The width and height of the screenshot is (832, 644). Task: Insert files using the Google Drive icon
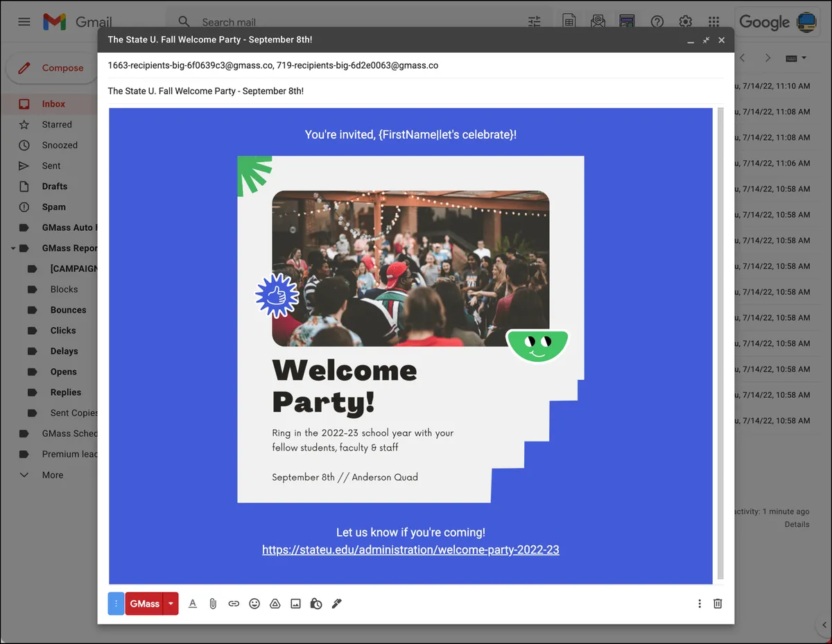pyautogui.click(x=275, y=604)
